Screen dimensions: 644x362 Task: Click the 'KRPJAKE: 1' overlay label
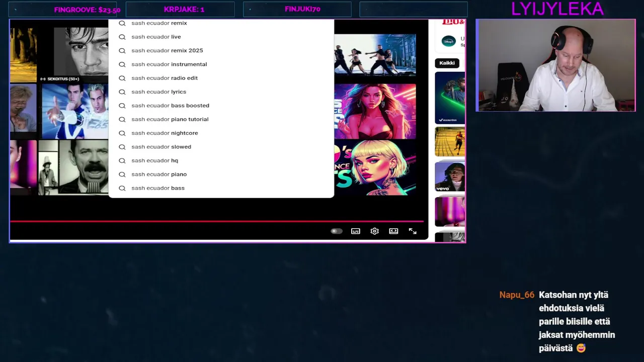(x=184, y=9)
